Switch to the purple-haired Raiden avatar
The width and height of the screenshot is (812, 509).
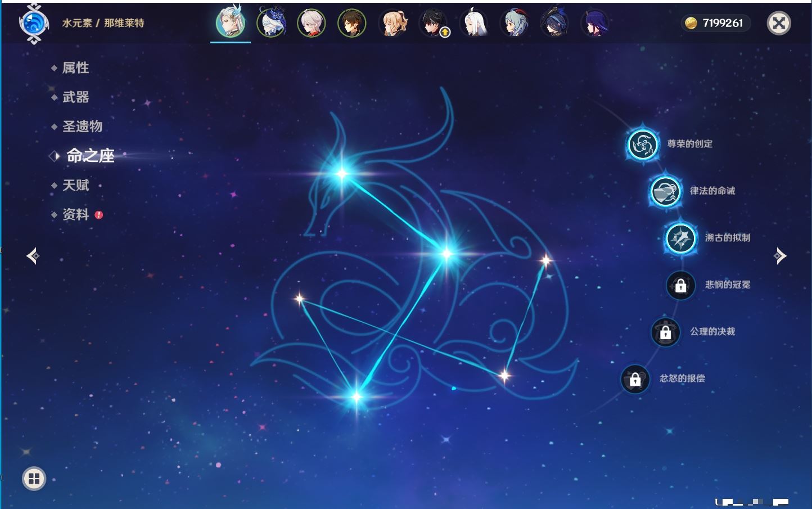click(595, 23)
